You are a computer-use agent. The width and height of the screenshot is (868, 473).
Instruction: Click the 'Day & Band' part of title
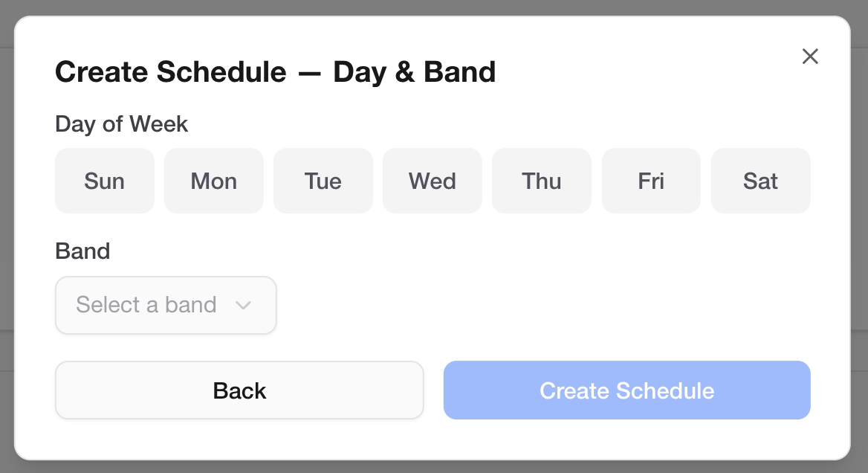tap(414, 72)
